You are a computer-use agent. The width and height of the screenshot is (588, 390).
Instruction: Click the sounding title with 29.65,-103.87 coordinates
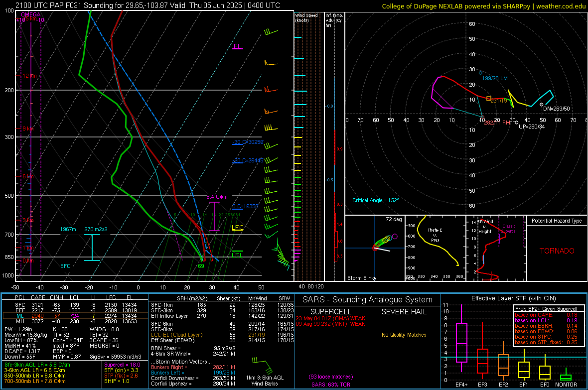tap(148, 5)
